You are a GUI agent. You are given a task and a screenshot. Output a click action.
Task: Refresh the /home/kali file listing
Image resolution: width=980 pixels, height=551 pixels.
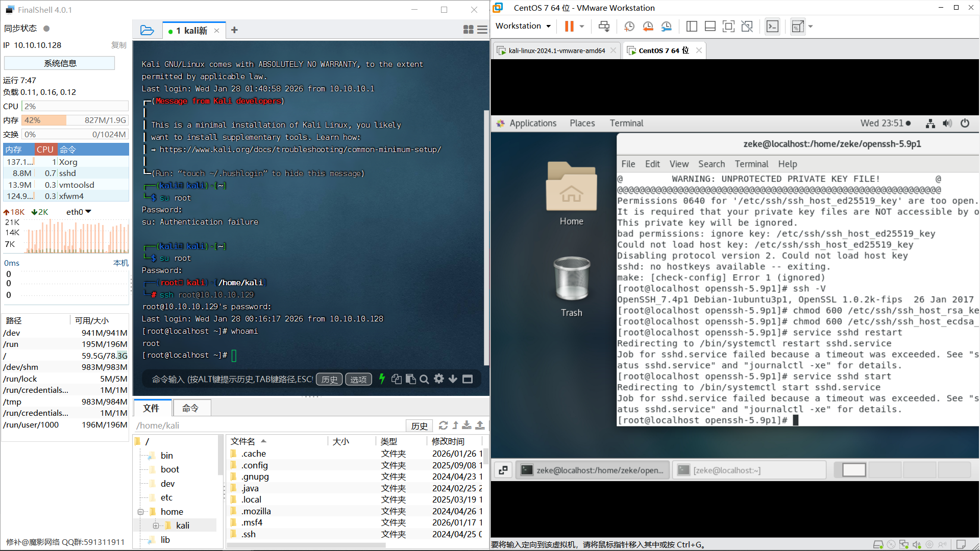point(443,425)
